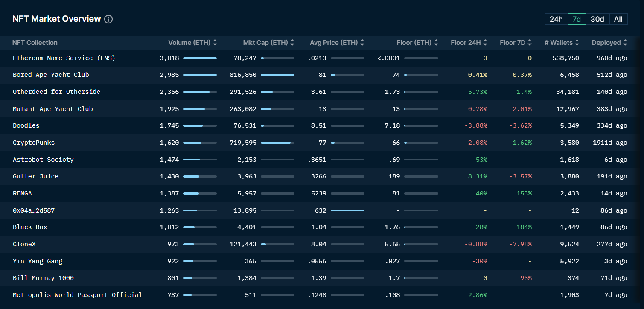644x309 pixels.
Task: Click the Doodles volume bar
Action: (x=200, y=126)
